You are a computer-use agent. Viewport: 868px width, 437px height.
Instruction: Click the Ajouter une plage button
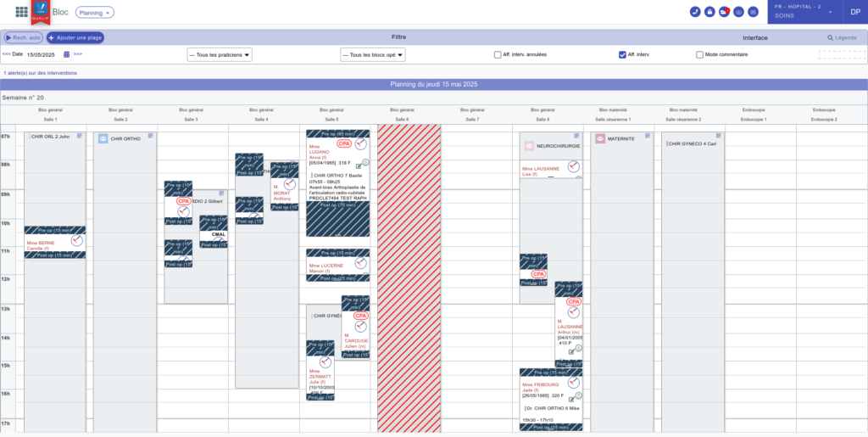(x=75, y=38)
